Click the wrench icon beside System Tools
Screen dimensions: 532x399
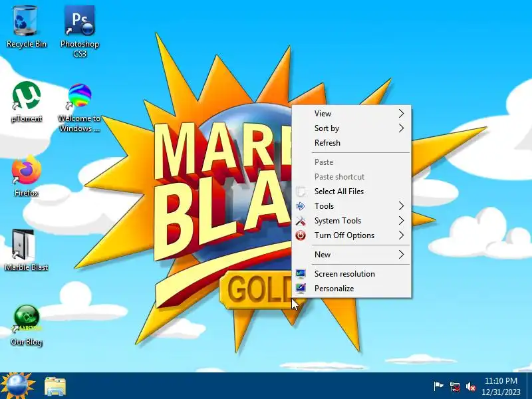301,221
